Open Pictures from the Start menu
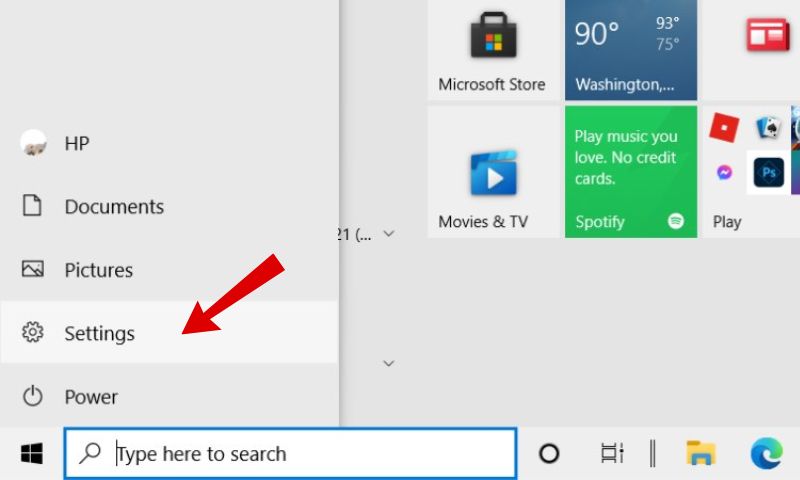This screenshot has width=800, height=480. click(x=169, y=269)
